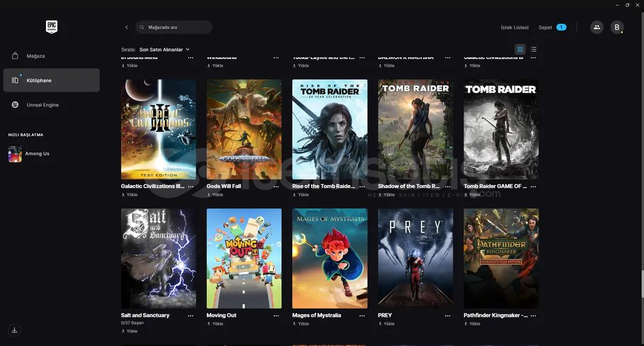The height and width of the screenshot is (346, 644).
Task: Open options menu for Pathfinder Kingmaker
Action: click(533, 316)
